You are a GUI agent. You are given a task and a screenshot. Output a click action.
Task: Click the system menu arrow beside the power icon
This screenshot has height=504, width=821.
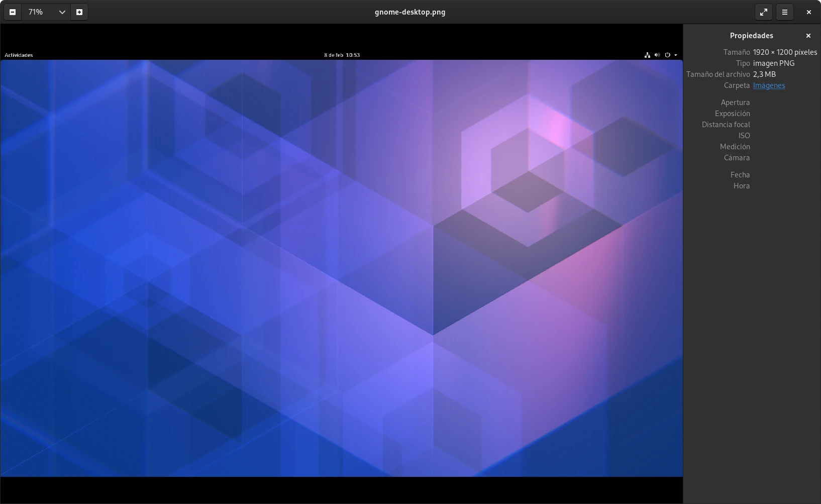click(676, 55)
